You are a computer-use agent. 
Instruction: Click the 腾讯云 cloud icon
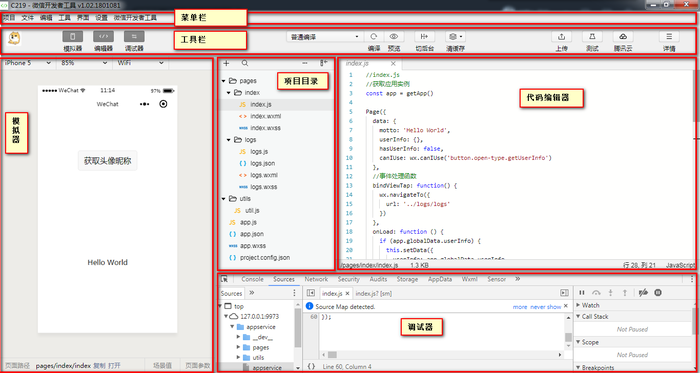point(623,37)
